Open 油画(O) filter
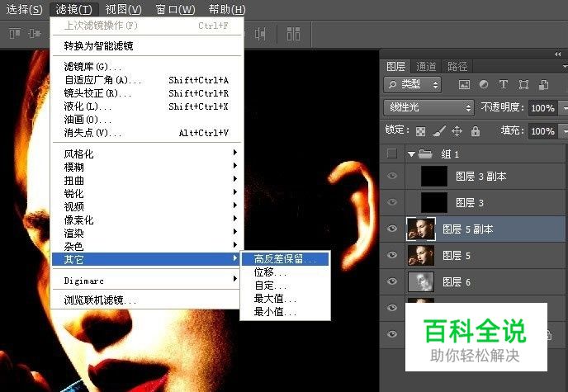568x392 pixels. click(x=146, y=120)
